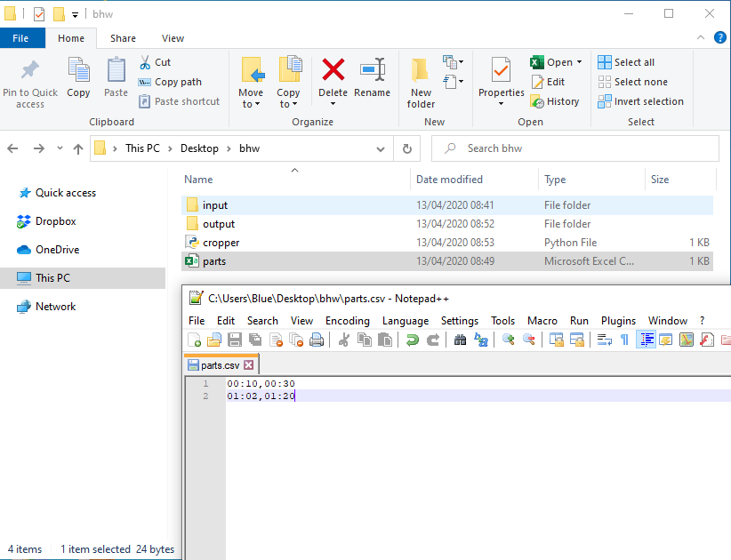Toggle Word wrap icon in Notepad++
This screenshot has width=731, height=560.
pos(604,340)
